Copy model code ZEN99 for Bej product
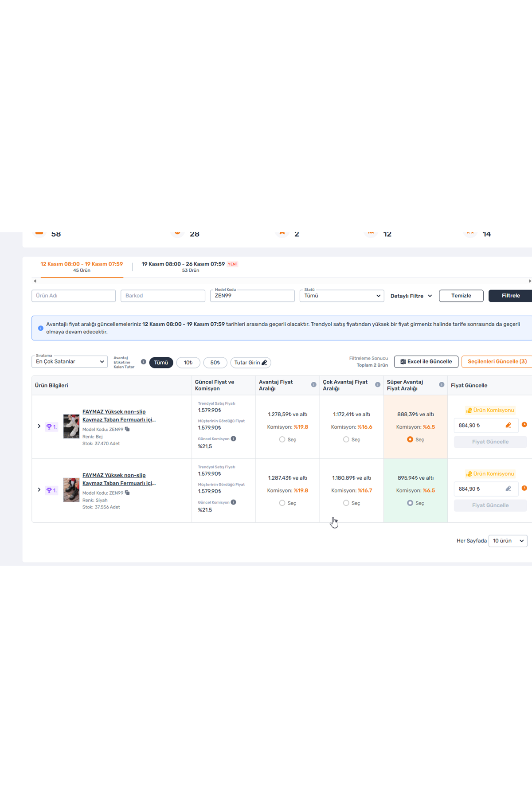Viewport: 532px width, 798px height. (127, 429)
